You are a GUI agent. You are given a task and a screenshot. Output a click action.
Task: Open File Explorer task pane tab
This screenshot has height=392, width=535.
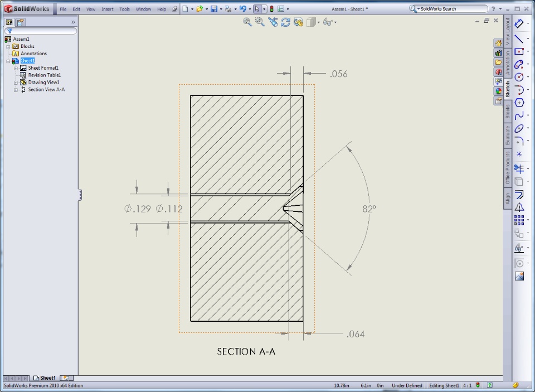point(498,62)
